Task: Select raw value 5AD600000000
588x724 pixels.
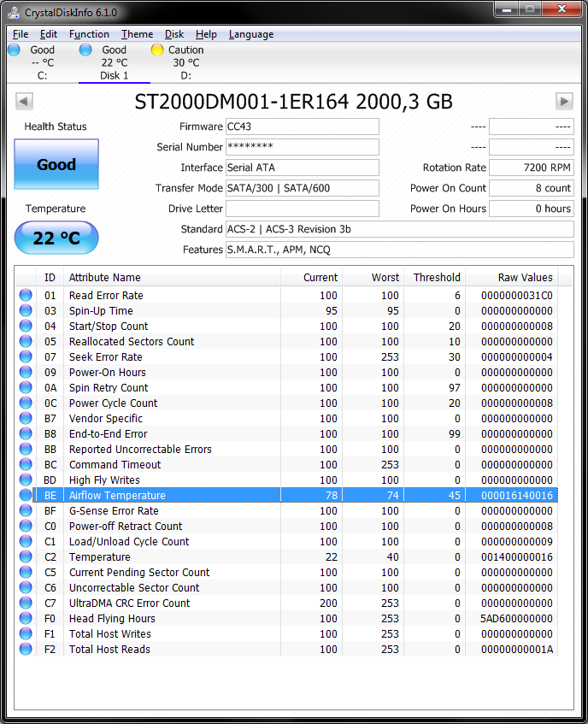Action: pyautogui.click(x=516, y=618)
